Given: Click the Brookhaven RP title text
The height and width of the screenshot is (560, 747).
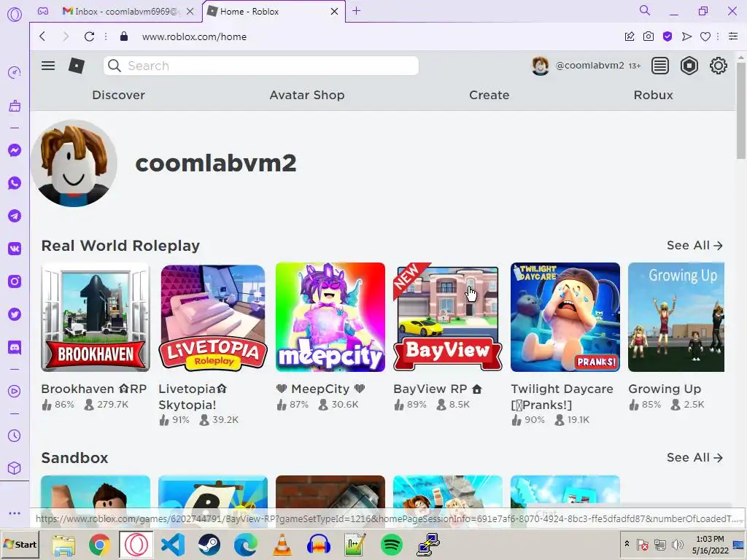Looking at the screenshot, I should pyautogui.click(x=94, y=389).
